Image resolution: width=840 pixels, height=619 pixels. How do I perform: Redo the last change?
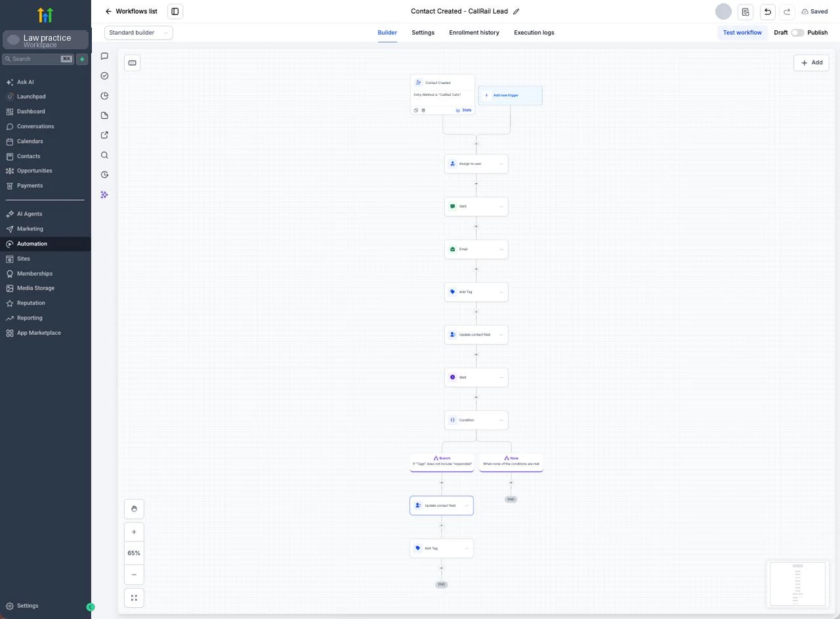(787, 12)
